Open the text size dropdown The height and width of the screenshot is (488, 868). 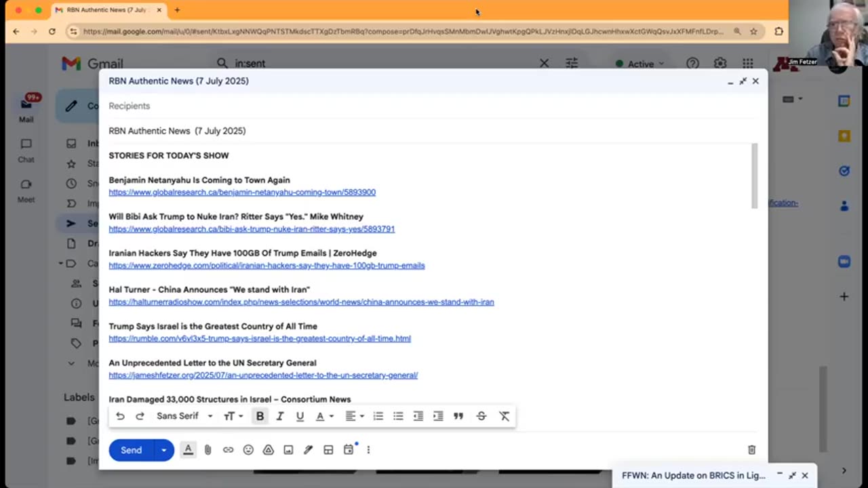pyautogui.click(x=233, y=416)
